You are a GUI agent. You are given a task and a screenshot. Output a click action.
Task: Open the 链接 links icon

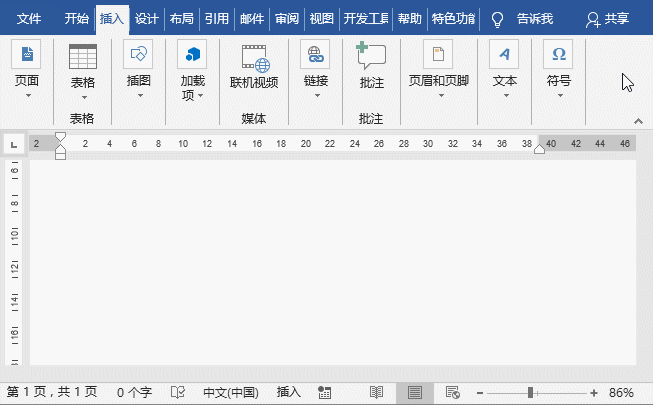pyautogui.click(x=315, y=54)
